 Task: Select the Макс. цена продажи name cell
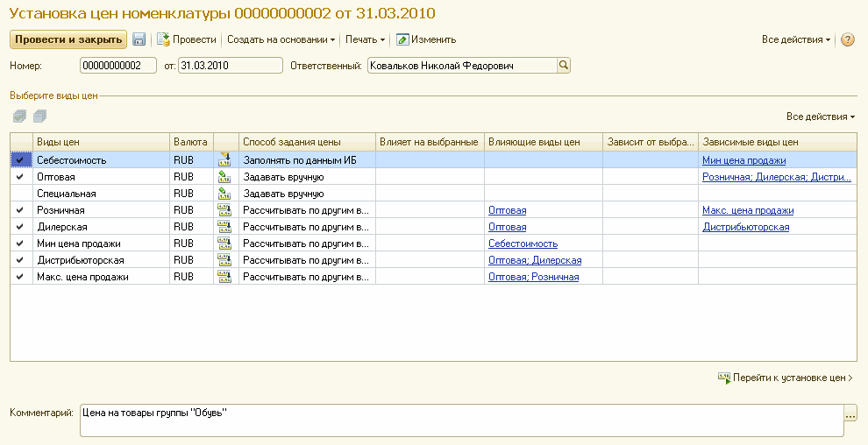click(x=101, y=277)
